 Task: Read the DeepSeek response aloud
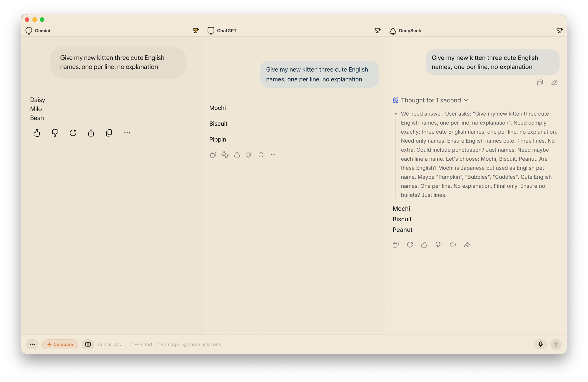453,245
